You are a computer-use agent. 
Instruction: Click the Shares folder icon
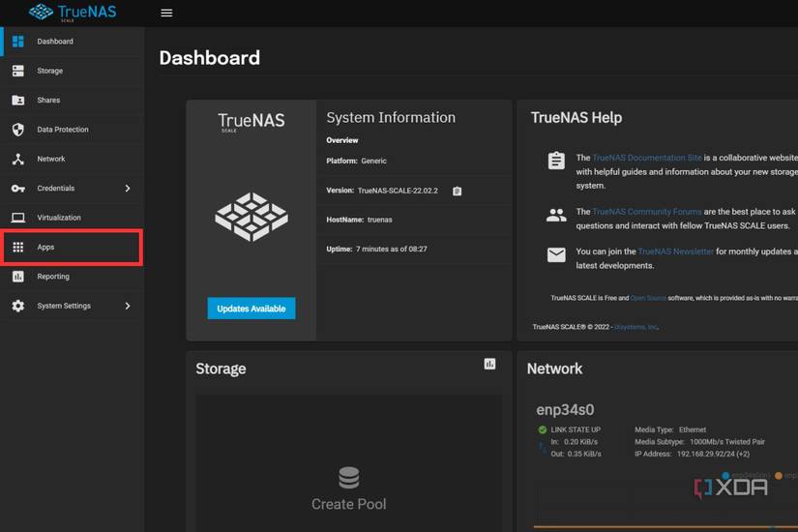click(18, 101)
